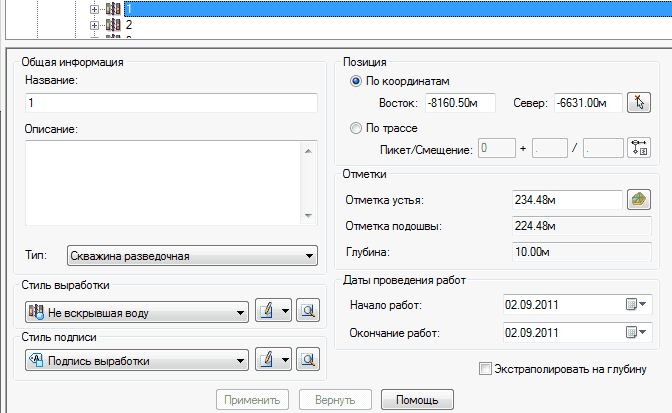The width and height of the screenshot is (672, 413).
Task: Click the edit icon for Стиль подписи
Action: 266,359
